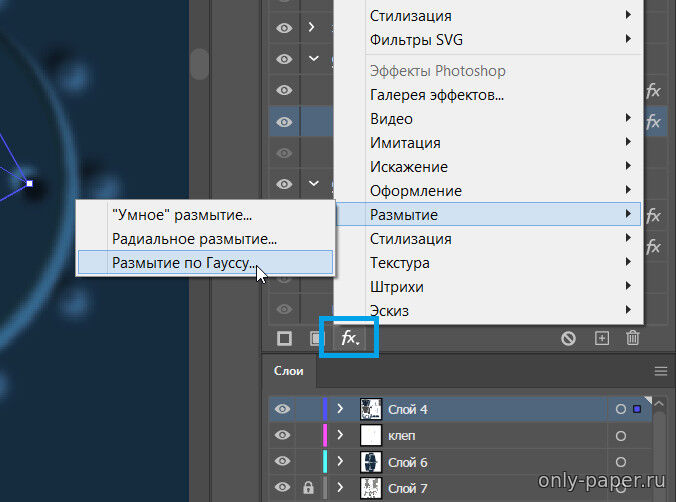Toggle the eye icon for Слой 6
676x502 pixels.
pyautogui.click(x=284, y=462)
